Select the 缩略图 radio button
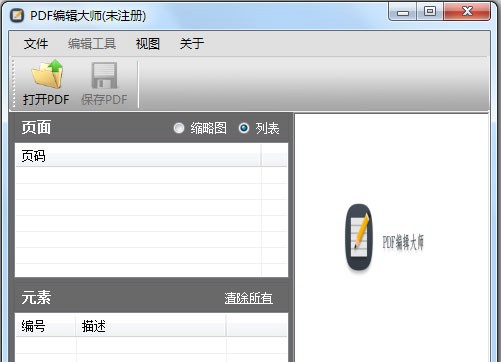Viewport: 501px width, 362px height. [x=179, y=128]
